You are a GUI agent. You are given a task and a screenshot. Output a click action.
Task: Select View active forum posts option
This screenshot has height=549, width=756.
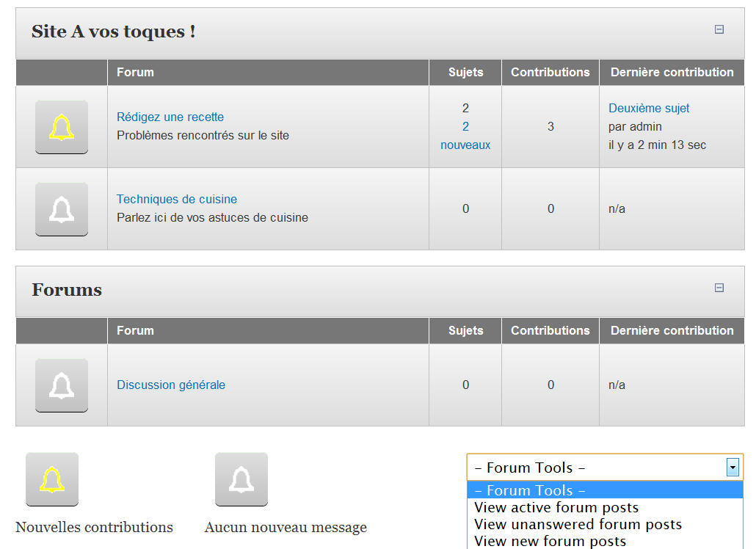(x=556, y=508)
